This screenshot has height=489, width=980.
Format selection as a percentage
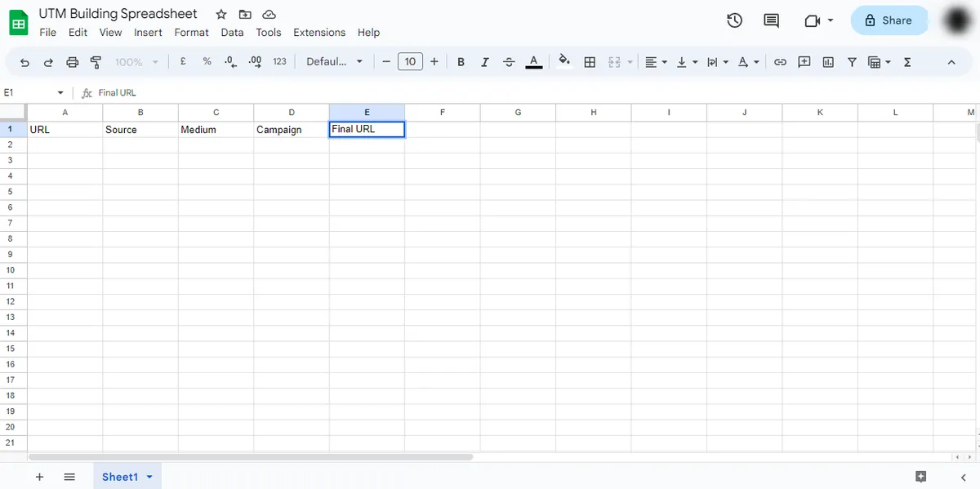(x=206, y=61)
